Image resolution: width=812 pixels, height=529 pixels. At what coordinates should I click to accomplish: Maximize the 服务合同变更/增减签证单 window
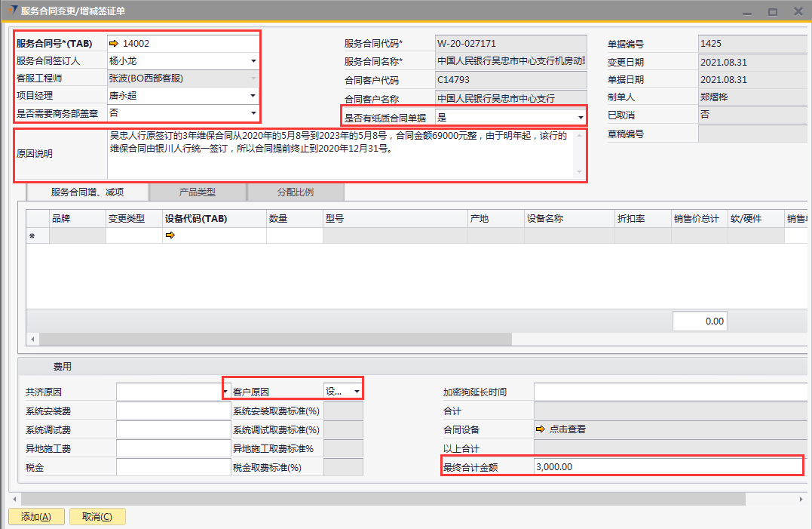(772, 11)
